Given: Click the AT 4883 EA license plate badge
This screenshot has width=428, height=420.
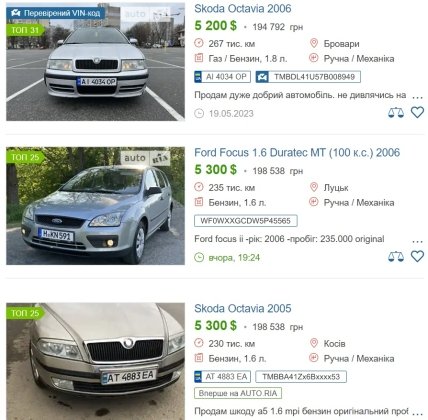Looking at the screenshot, I should 222,377.
